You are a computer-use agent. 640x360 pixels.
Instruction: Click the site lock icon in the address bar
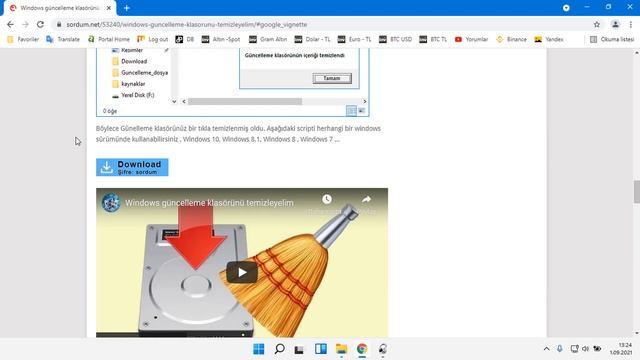click(x=59, y=24)
